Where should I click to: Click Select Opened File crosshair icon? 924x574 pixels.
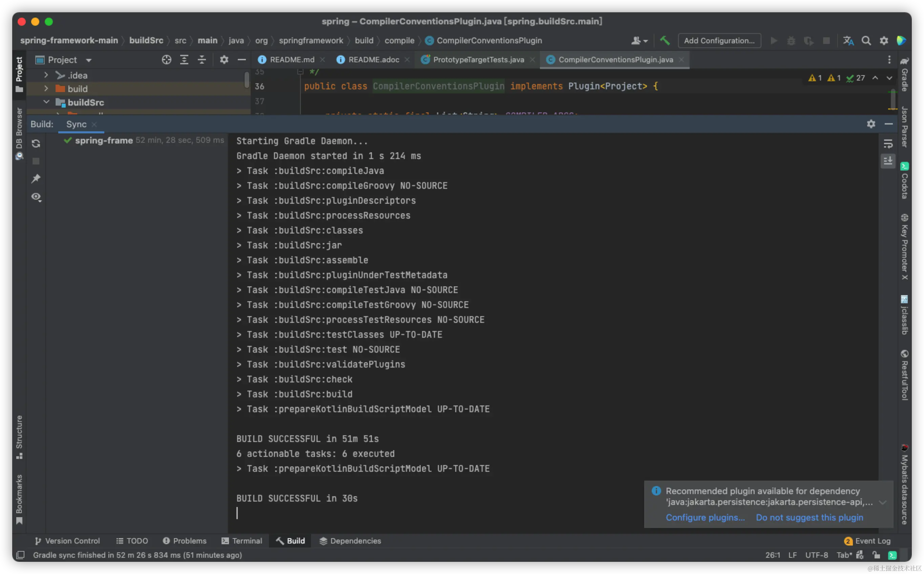point(166,60)
